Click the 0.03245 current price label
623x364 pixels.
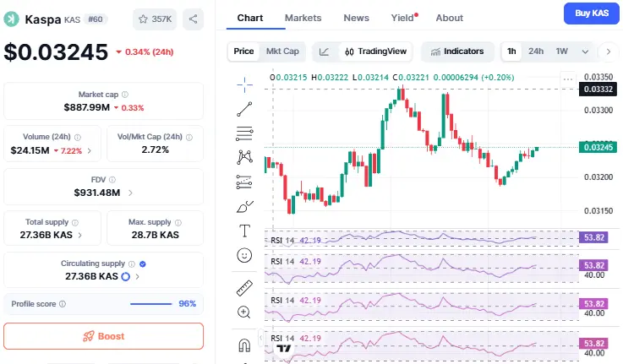click(x=598, y=147)
